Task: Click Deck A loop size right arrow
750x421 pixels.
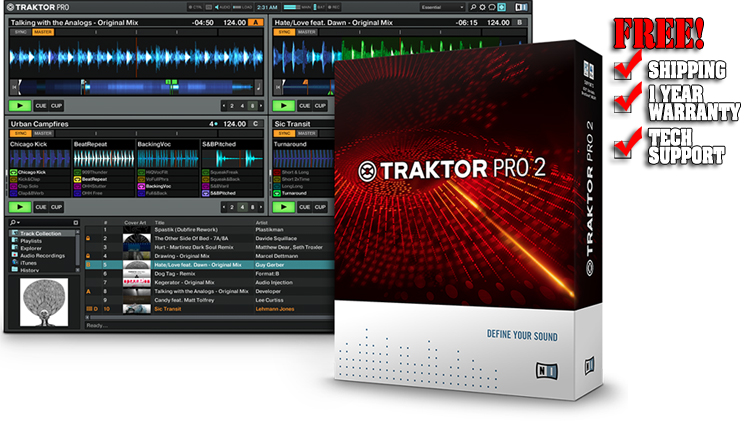Action: 261,106
